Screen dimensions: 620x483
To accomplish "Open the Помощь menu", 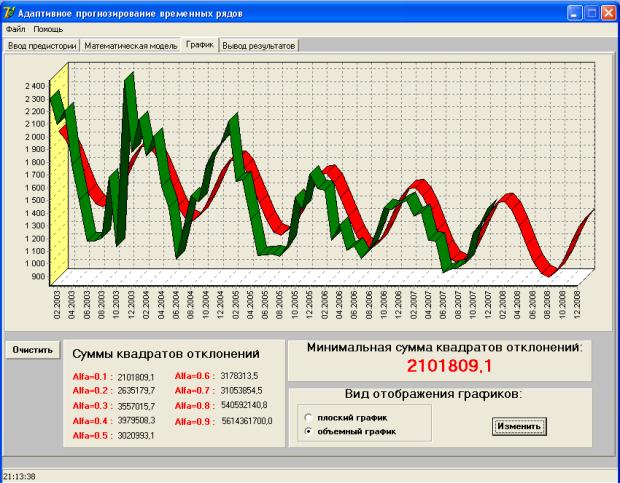I will (x=47, y=29).
